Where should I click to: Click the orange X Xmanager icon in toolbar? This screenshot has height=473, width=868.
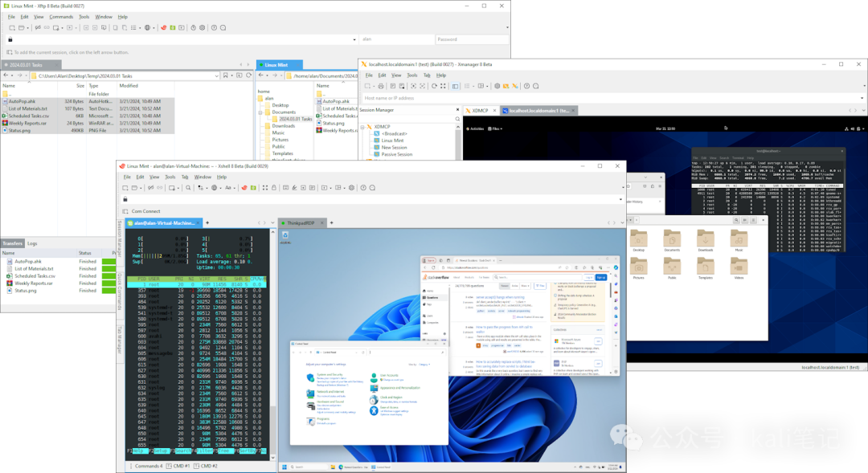point(515,86)
